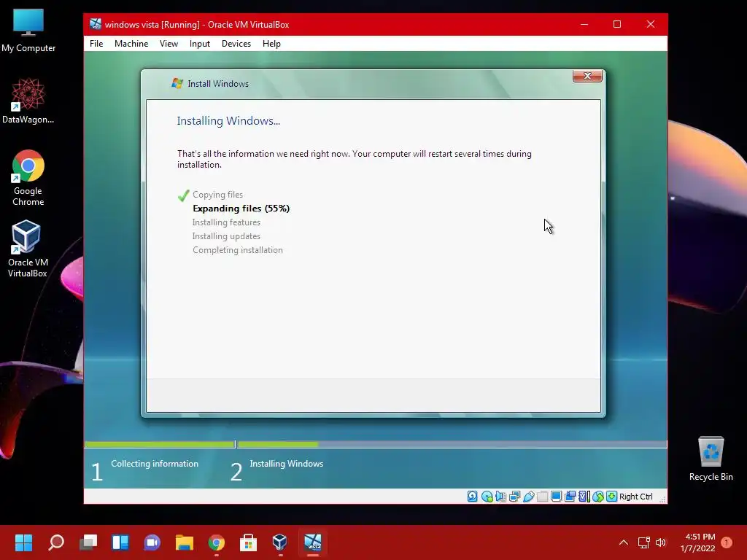The image size is (747, 560).
Task: Click the volume tray icon
Action: (661, 542)
